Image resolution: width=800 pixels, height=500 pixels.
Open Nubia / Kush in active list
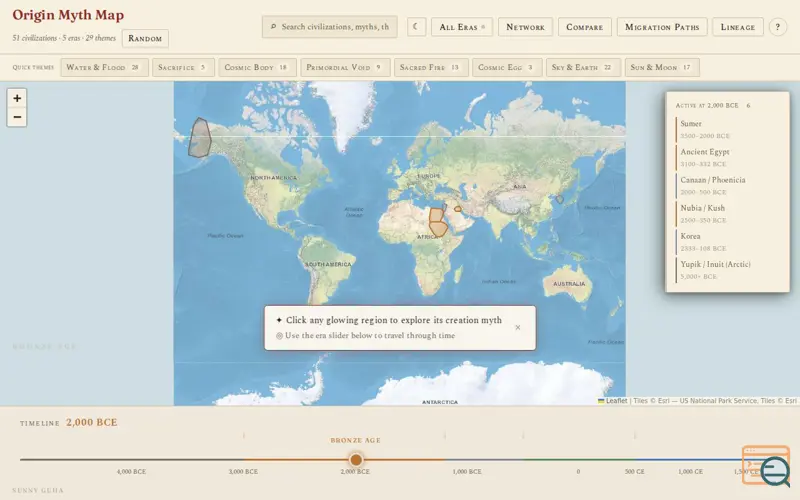coord(727,213)
